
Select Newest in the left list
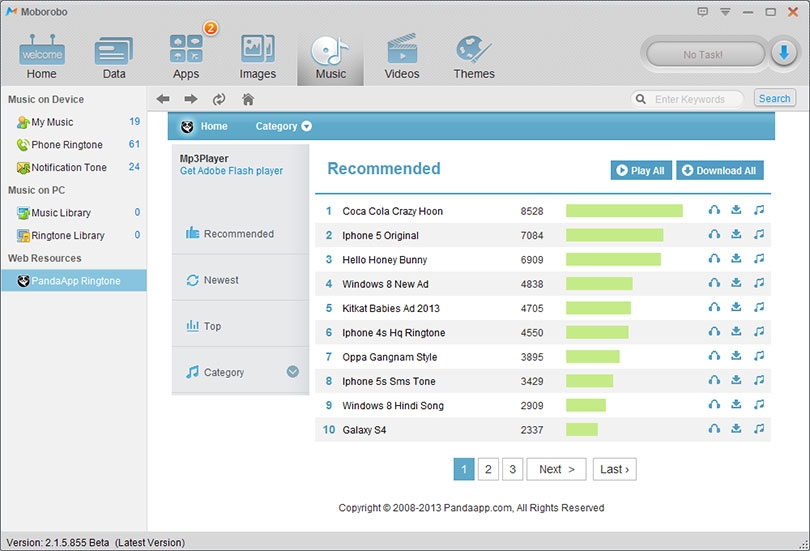tap(240, 280)
